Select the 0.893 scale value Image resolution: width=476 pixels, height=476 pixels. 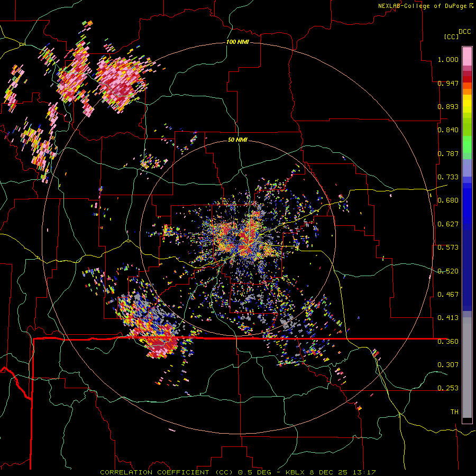448,106
